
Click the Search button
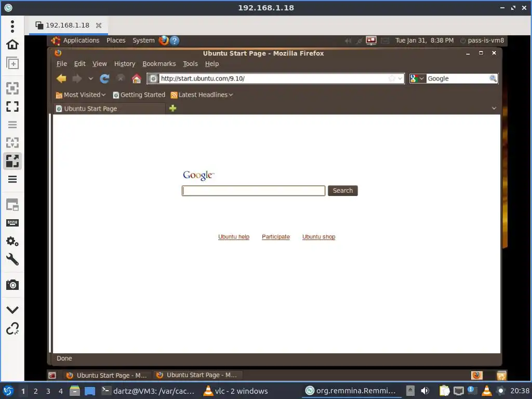tap(343, 191)
